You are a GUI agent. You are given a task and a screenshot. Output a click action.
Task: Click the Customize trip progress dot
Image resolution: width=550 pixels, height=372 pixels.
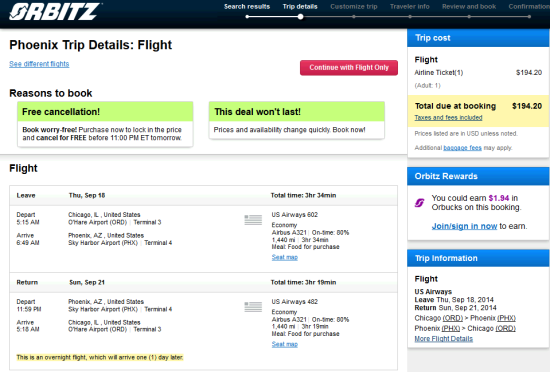[x=354, y=16]
